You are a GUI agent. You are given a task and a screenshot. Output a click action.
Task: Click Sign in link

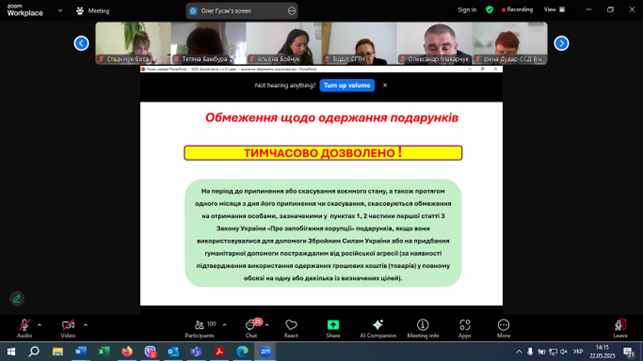click(467, 10)
